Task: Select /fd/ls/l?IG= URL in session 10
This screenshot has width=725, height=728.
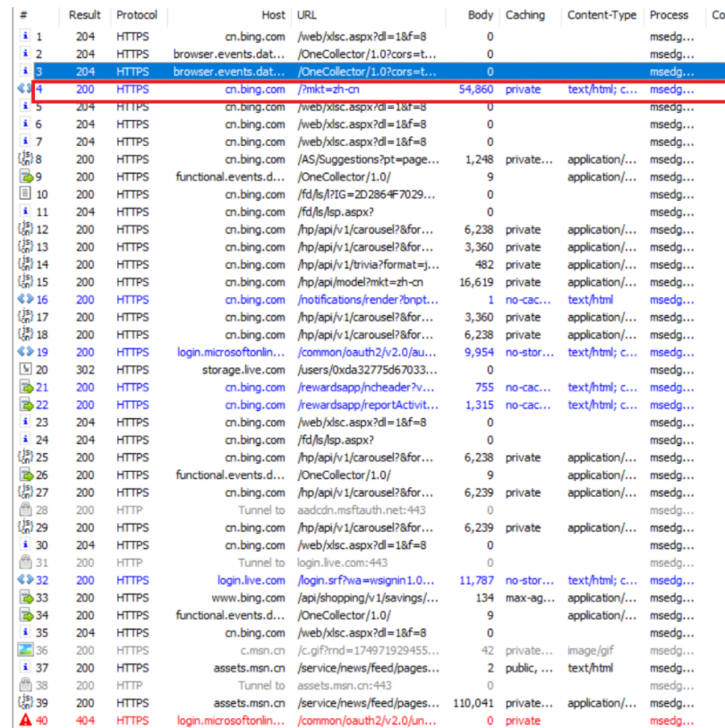Action: coord(366,194)
